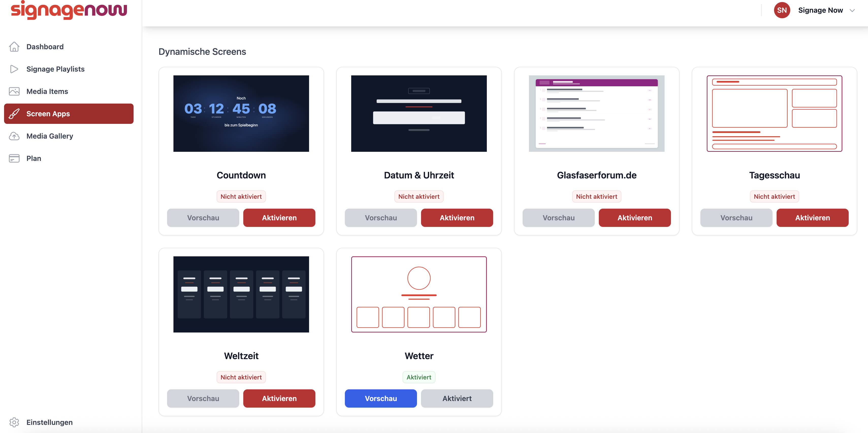This screenshot has width=868, height=433.
Task: Click the Nicht aktiviert badge under Weltzeit
Action: (x=241, y=377)
